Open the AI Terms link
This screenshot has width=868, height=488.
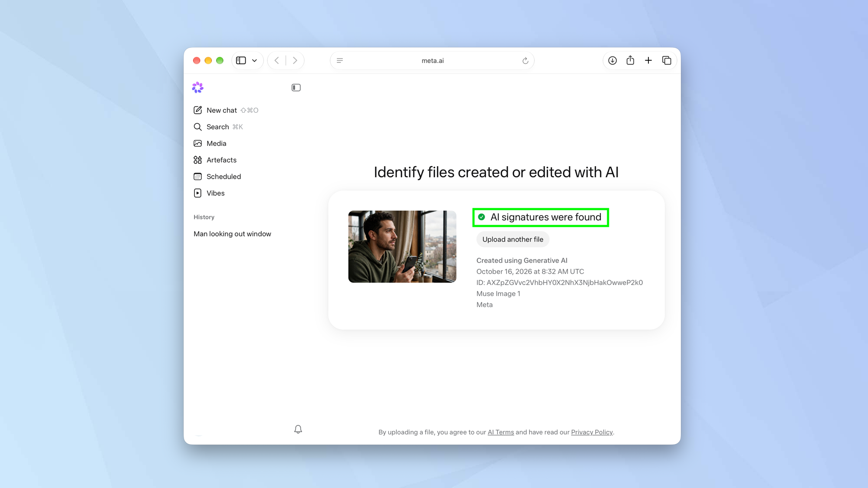pos(500,432)
